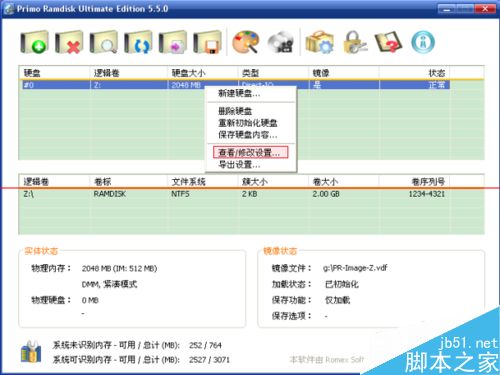Click the 逻辑卷 header in the disk list

click(x=128, y=73)
